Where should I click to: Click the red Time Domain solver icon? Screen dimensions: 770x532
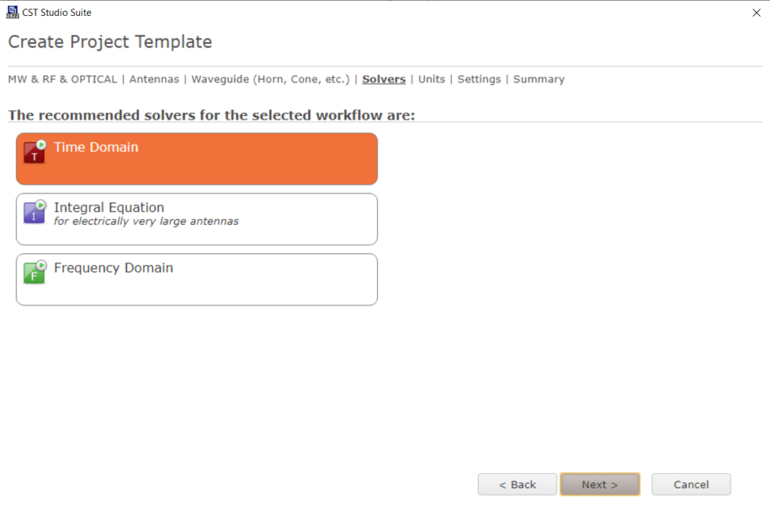tap(35, 151)
